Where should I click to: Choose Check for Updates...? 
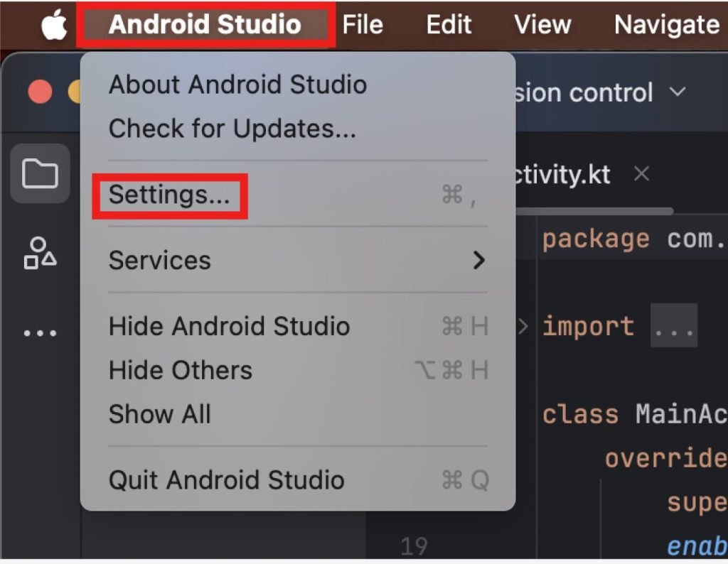[232, 129]
